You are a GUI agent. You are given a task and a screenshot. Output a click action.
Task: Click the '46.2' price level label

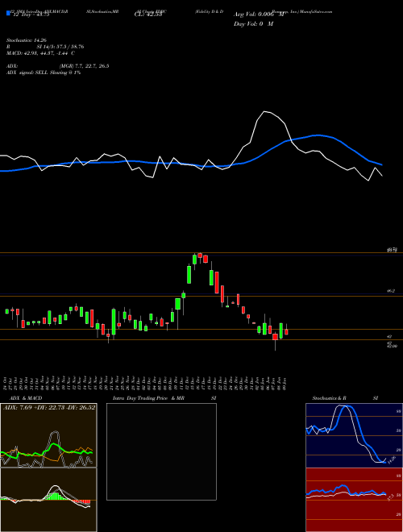pos(390,291)
